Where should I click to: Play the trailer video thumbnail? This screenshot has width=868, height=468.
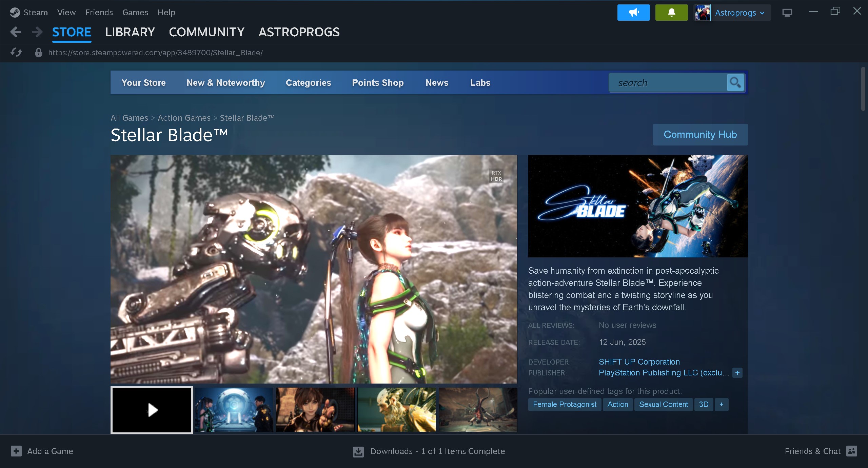click(152, 410)
